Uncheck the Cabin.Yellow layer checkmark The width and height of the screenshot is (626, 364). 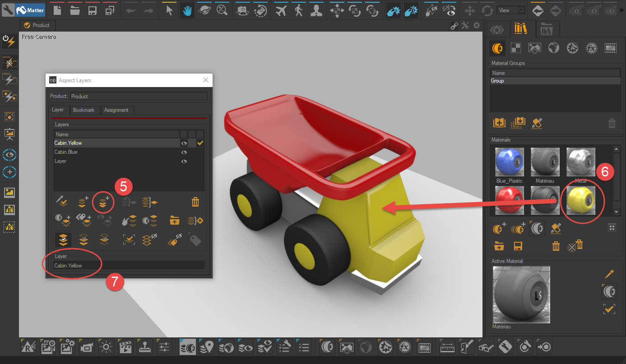click(x=200, y=143)
